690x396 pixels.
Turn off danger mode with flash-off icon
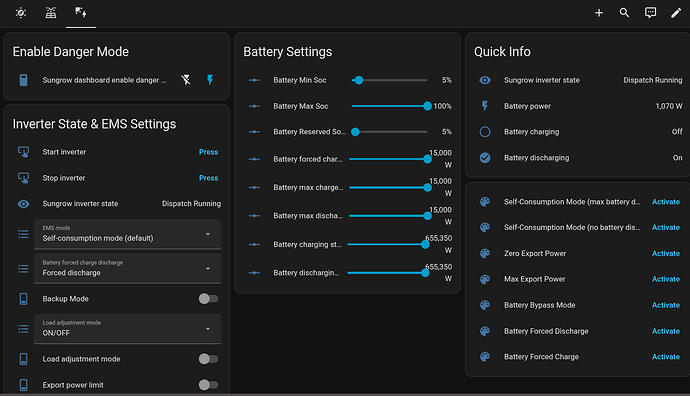pyautogui.click(x=186, y=80)
